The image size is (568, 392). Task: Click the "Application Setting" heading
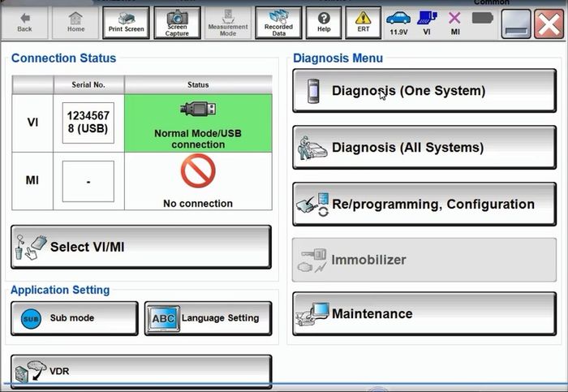click(x=60, y=290)
